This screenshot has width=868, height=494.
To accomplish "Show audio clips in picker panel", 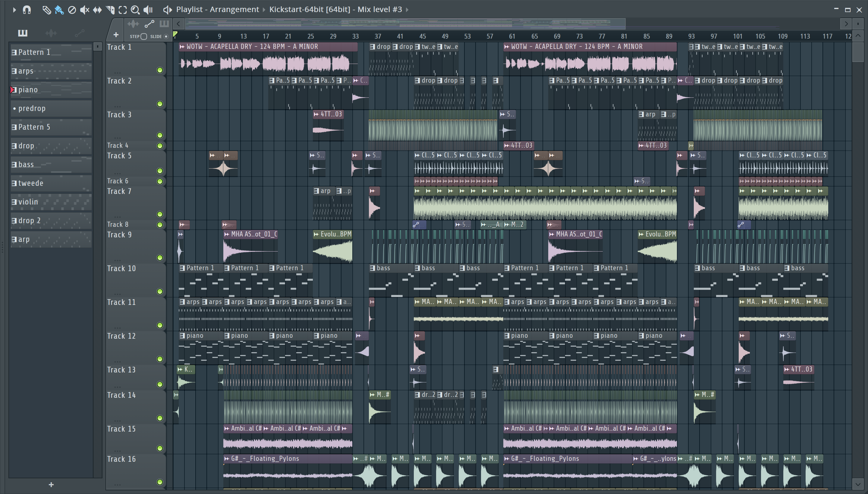I will pyautogui.click(x=51, y=33).
